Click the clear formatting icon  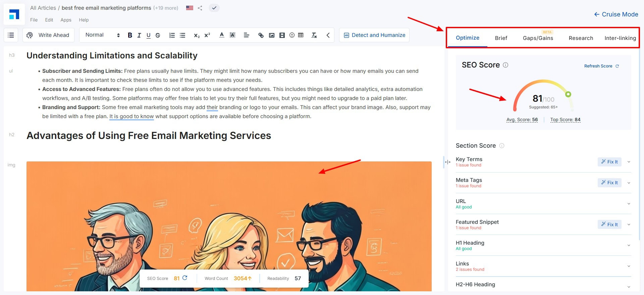pyautogui.click(x=314, y=35)
